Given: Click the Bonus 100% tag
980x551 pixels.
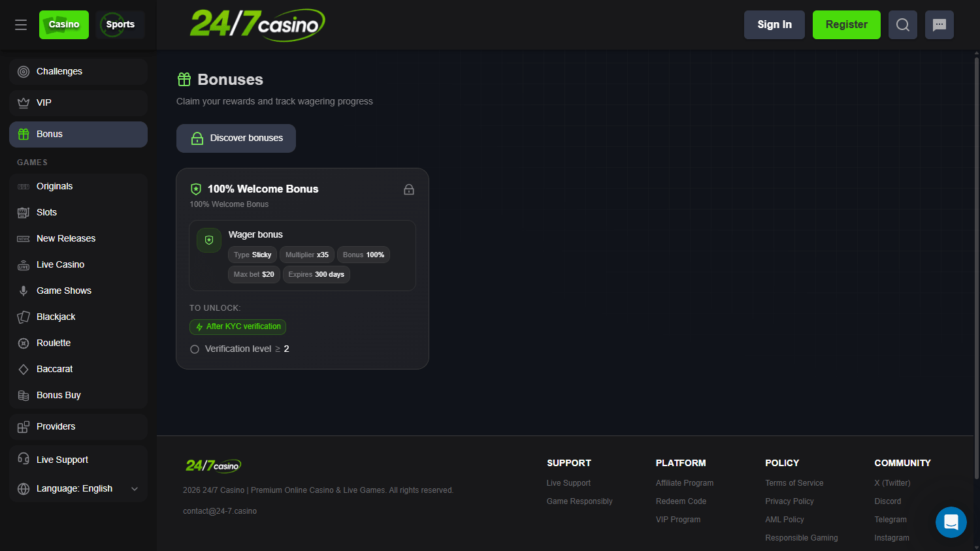Looking at the screenshot, I should (363, 255).
